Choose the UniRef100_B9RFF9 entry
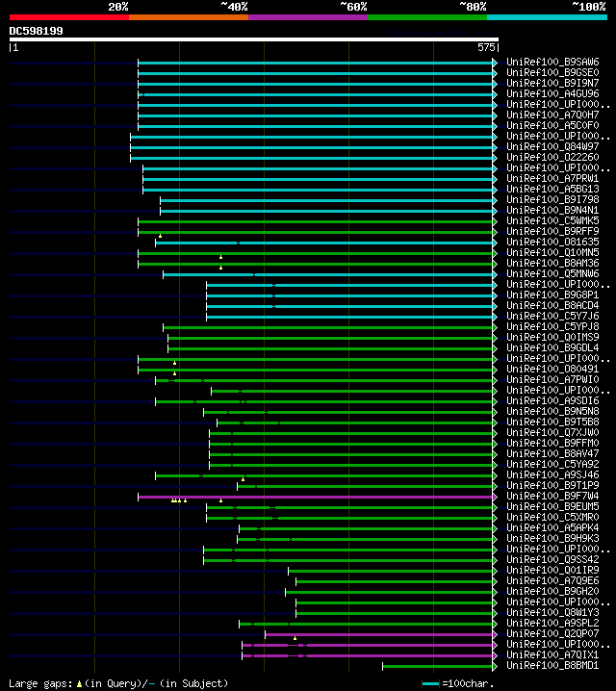The height and width of the screenshot is (691, 616). 552,231
